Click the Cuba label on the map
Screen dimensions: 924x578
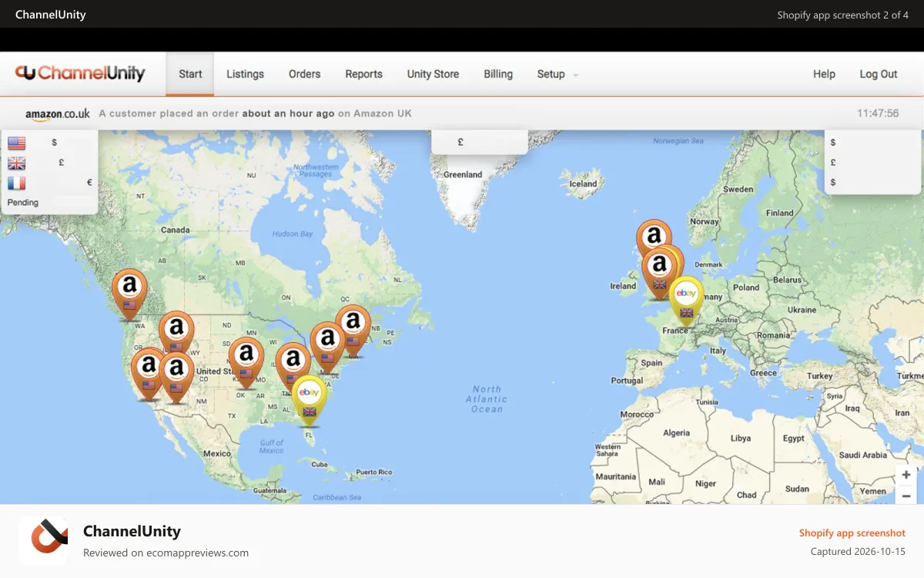tap(320, 465)
